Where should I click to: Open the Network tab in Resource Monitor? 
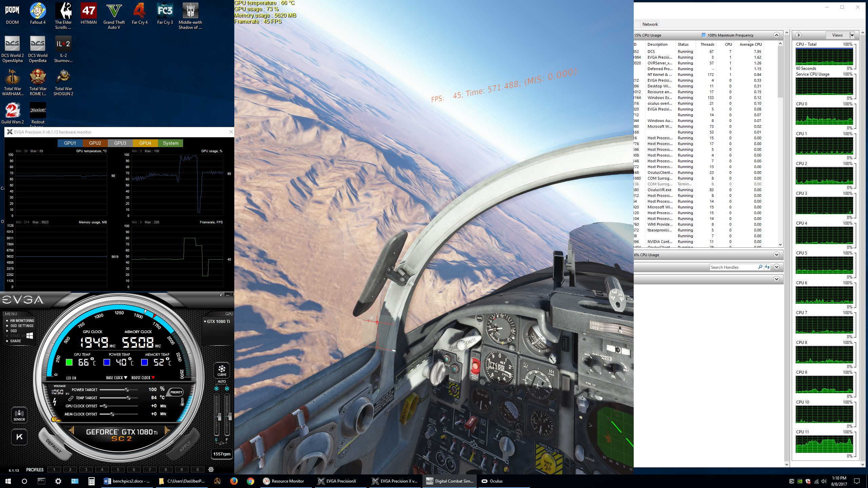click(650, 24)
